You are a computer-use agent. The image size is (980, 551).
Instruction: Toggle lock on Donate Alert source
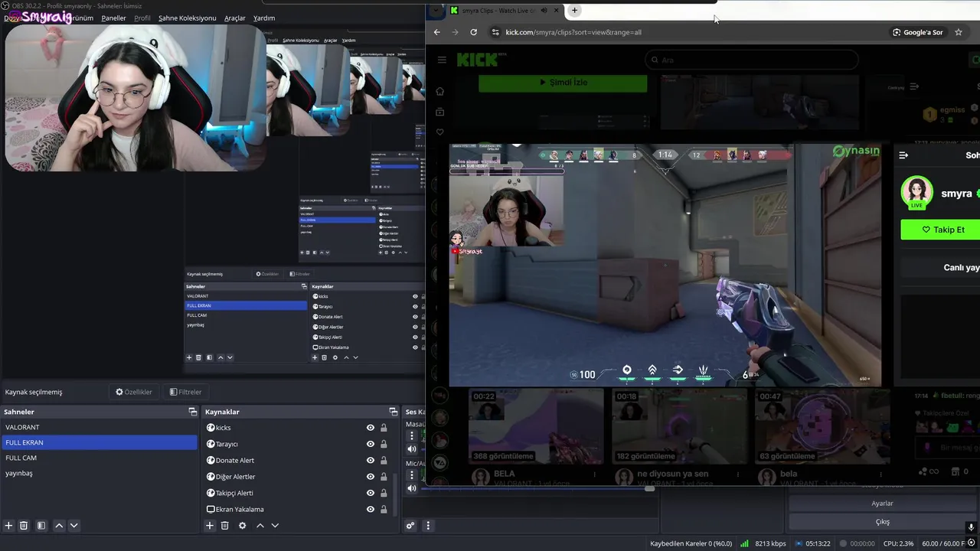(384, 461)
